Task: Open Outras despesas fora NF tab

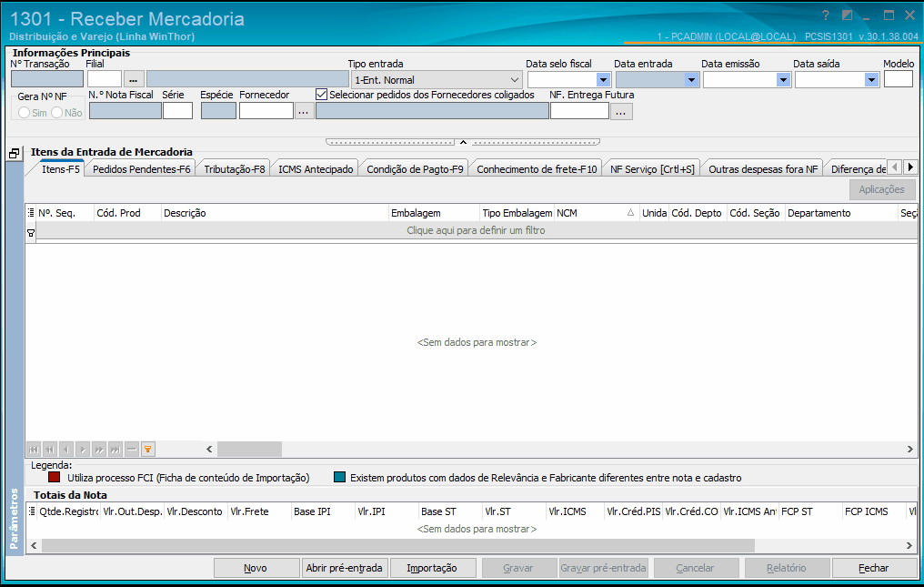Action: click(763, 169)
